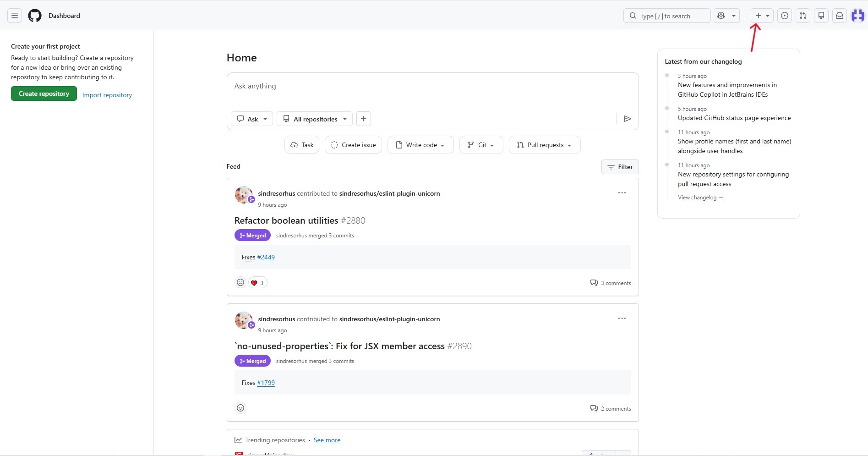
Task: Expand the Create new plus dropdown
Action: click(762, 16)
